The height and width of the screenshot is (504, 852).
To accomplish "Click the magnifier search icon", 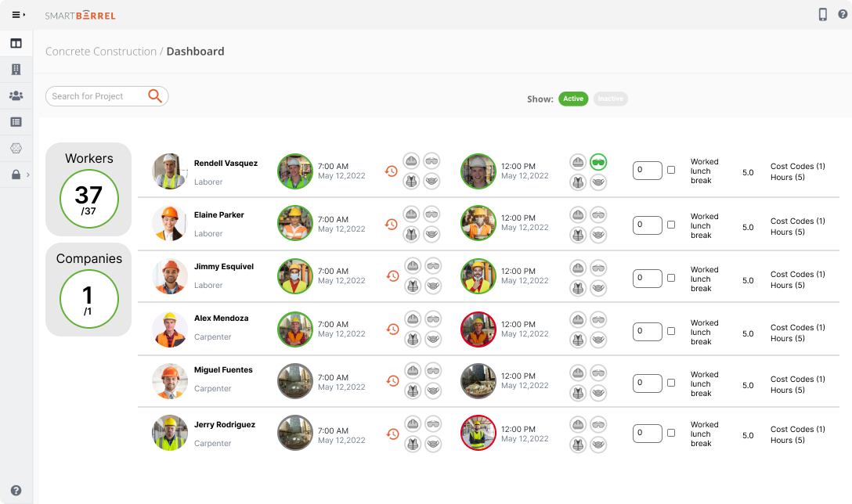I will pyautogui.click(x=155, y=95).
